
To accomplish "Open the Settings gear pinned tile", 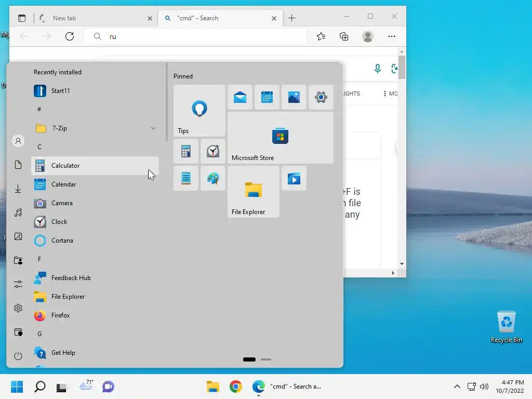I will [x=321, y=97].
